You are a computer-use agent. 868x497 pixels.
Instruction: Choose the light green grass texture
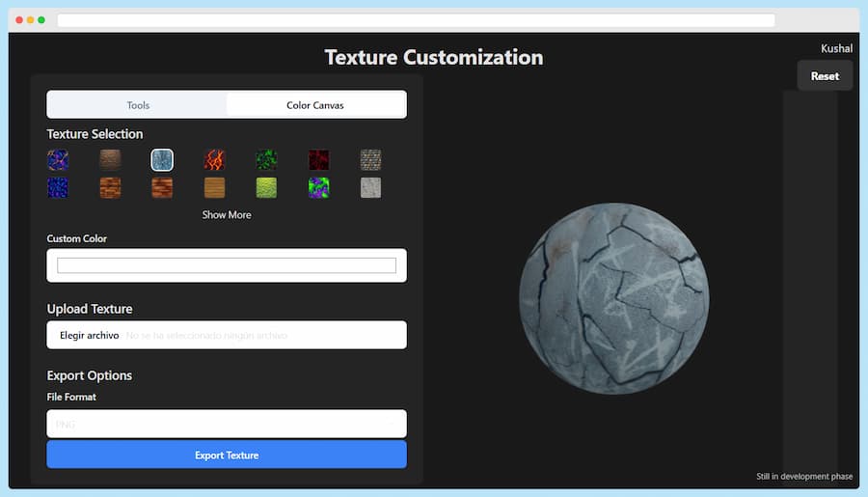pos(266,187)
